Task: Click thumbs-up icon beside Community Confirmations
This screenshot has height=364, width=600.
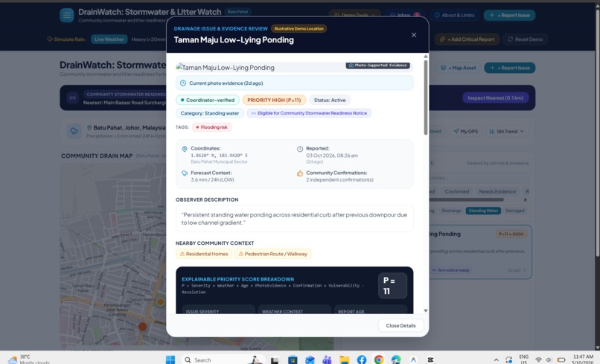Action: coord(300,173)
